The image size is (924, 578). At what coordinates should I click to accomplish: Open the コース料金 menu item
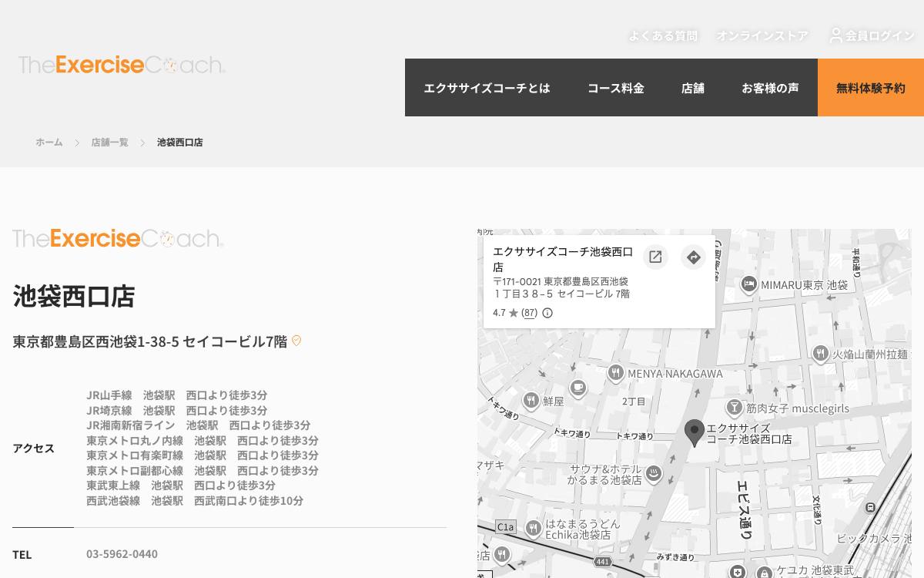coord(615,88)
